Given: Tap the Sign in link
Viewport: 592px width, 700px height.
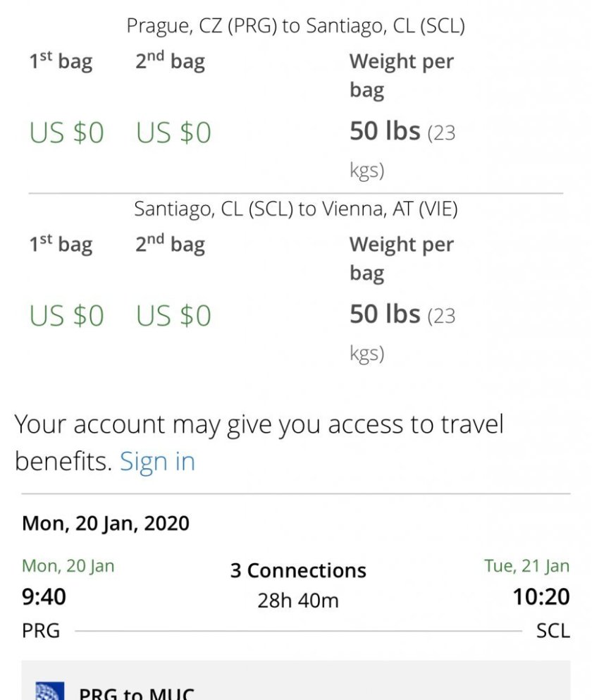Looking at the screenshot, I should click(x=157, y=461).
